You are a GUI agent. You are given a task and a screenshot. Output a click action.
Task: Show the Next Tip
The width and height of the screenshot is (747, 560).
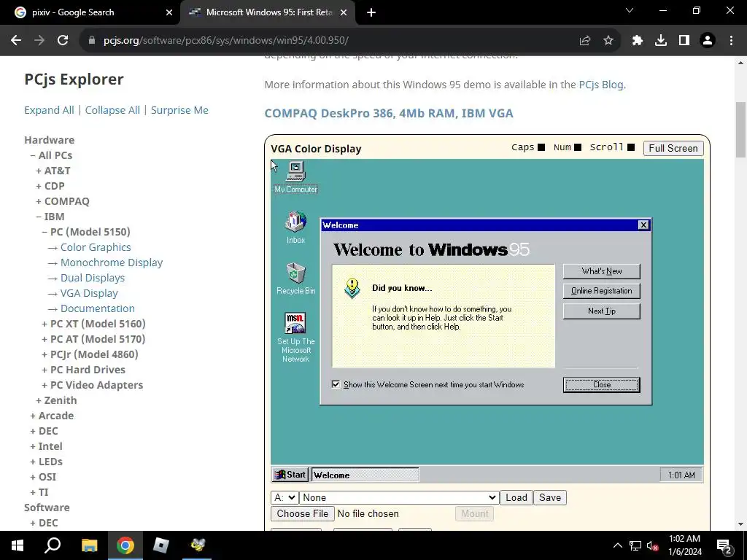click(x=602, y=311)
